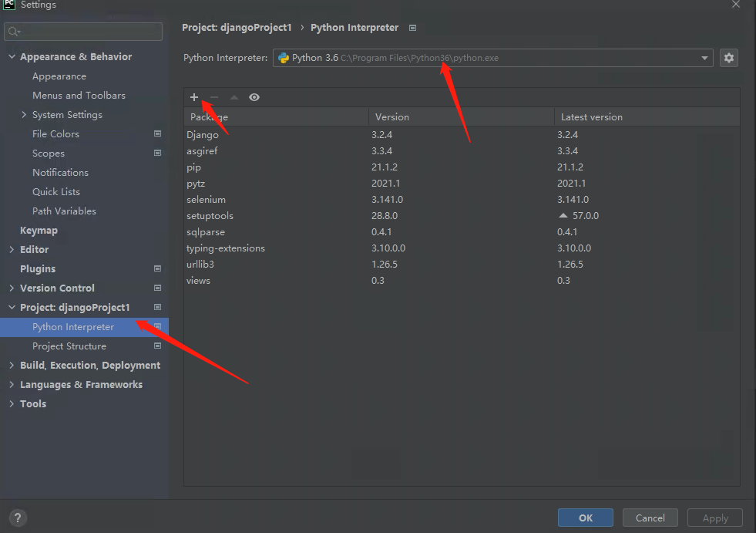756x533 pixels.
Task: Select the pip package row
Action: [462, 167]
